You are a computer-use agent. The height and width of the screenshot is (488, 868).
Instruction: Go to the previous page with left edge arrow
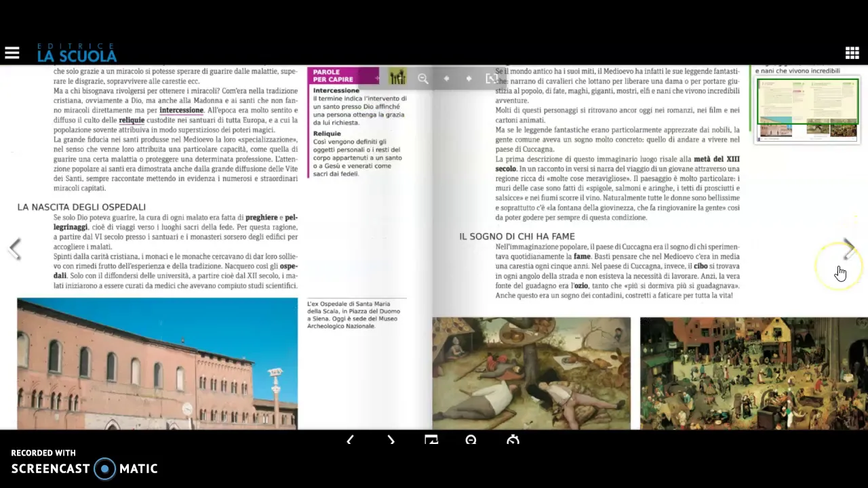[x=15, y=249]
